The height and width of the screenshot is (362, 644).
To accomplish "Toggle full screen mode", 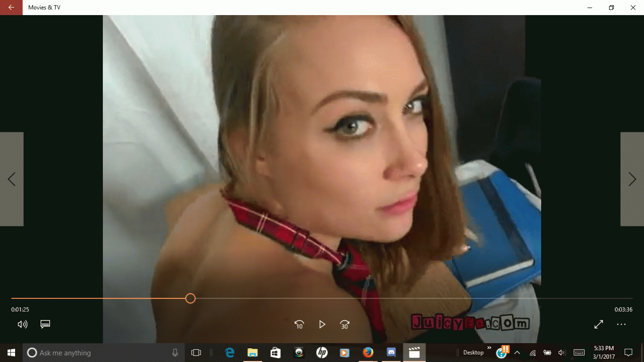I will pos(598,324).
